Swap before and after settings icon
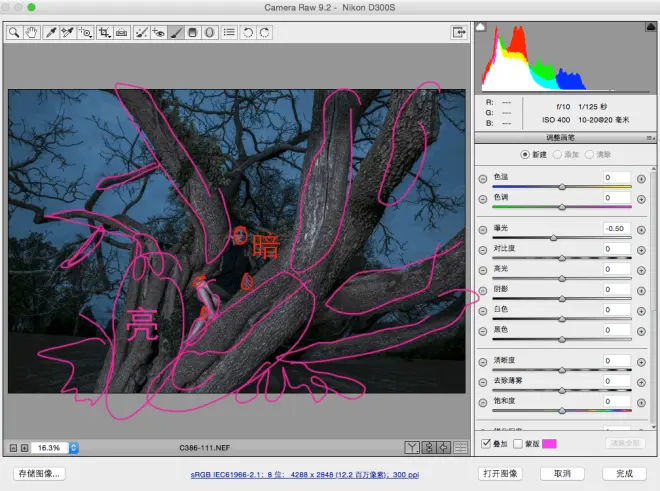 point(428,447)
